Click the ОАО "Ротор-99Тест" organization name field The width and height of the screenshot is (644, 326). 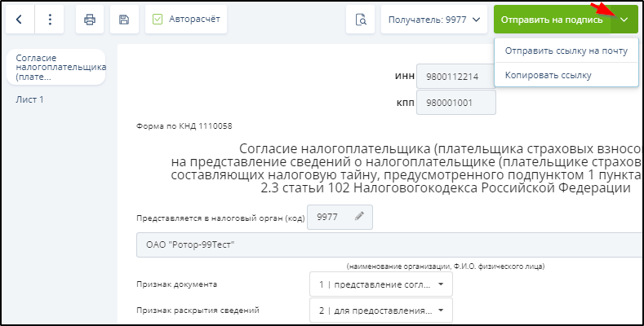point(375,244)
